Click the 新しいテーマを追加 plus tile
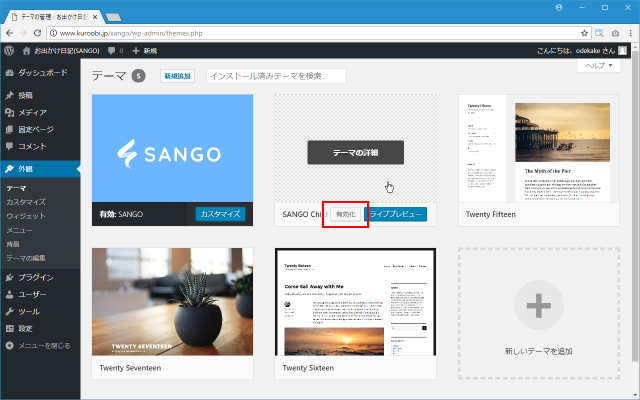Viewport: 640px width, 400px height. point(539,313)
